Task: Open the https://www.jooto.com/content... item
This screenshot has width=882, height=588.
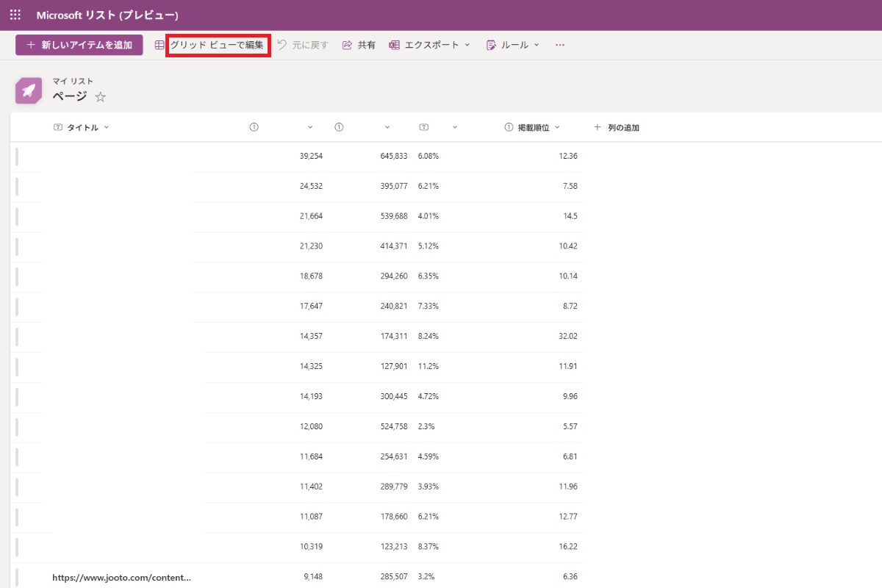Action: click(122, 577)
